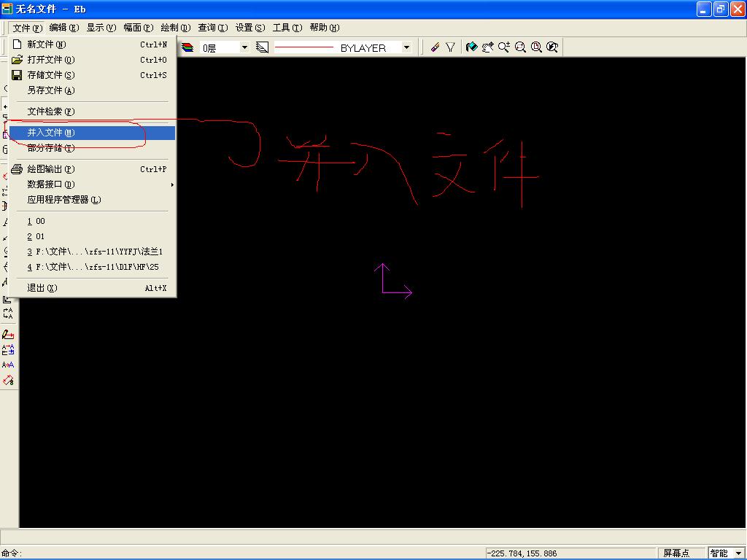Expand the BYLAYER line type dropdown arrow

coord(406,47)
